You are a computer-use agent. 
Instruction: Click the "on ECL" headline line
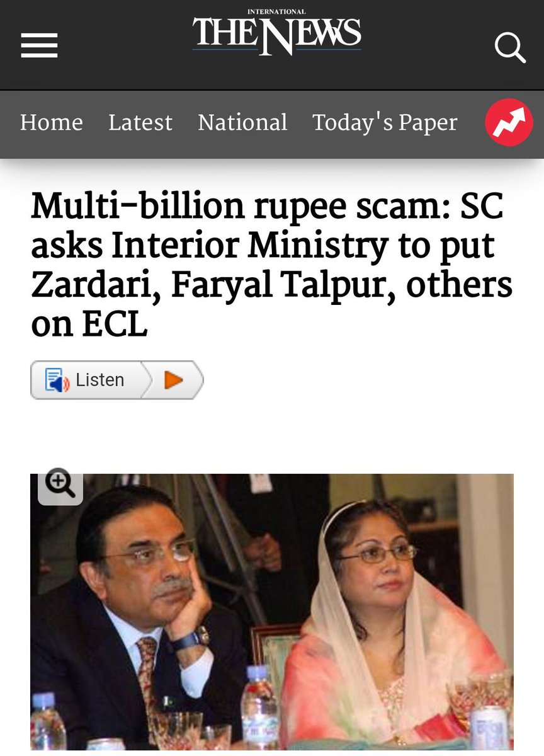tap(89, 324)
